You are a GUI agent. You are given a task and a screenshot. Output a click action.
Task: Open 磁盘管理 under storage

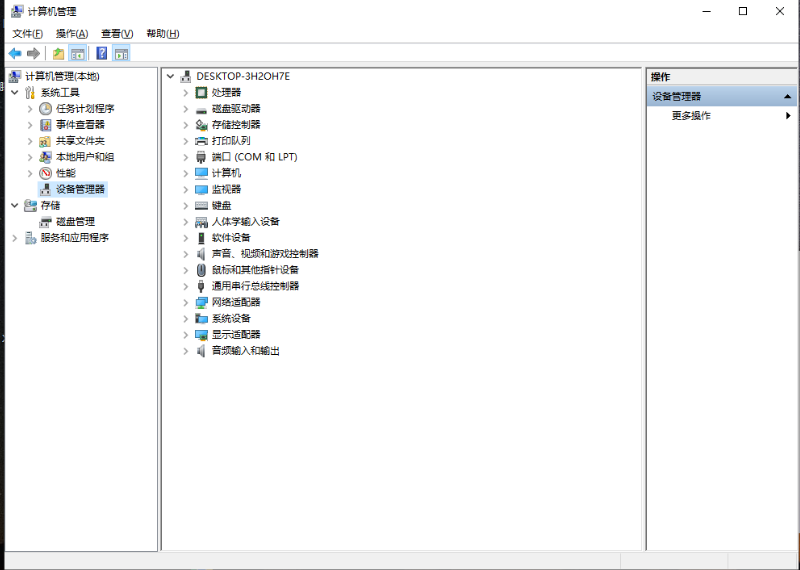tap(75, 222)
